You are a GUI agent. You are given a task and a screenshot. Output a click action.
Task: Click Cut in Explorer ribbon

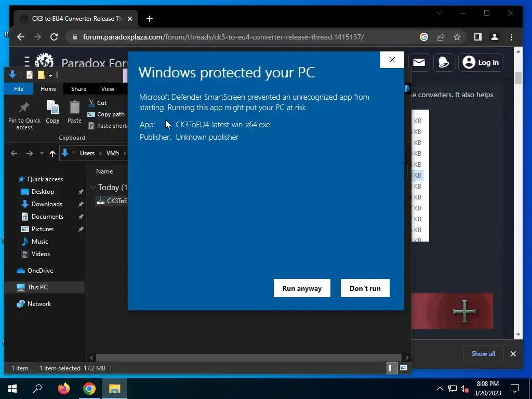(x=97, y=103)
